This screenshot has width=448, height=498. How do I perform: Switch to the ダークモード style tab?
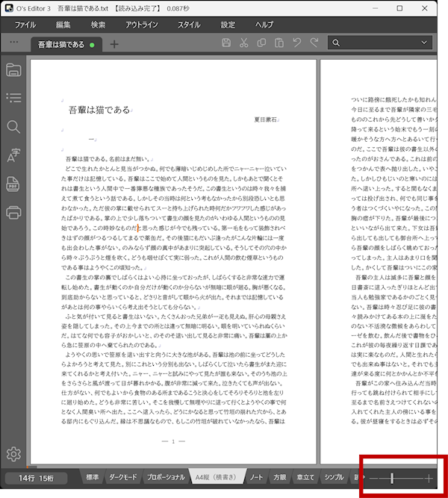point(123,477)
